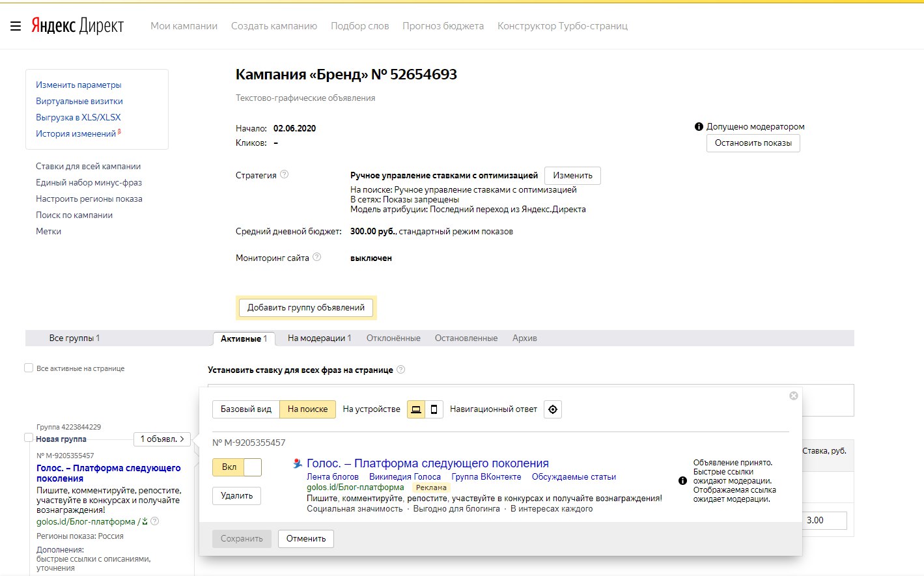Switch to Активные tab
Image resolution: width=924 pixels, height=576 pixels.
pos(244,338)
